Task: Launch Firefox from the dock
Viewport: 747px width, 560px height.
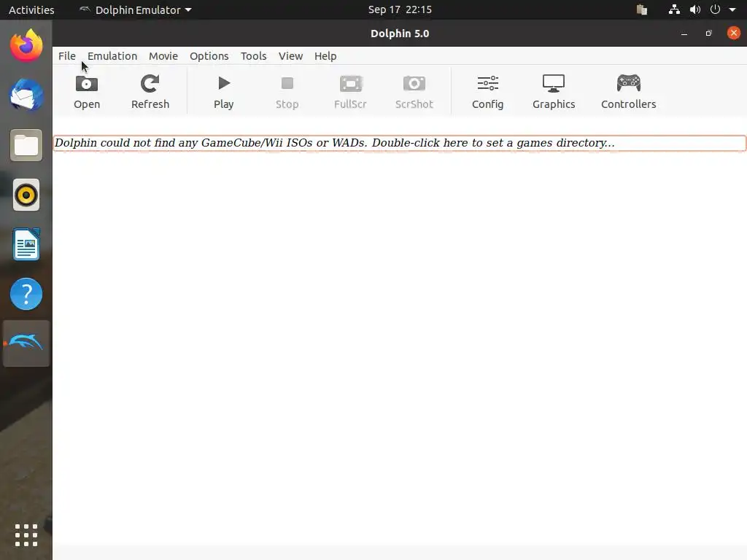Action: click(26, 46)
